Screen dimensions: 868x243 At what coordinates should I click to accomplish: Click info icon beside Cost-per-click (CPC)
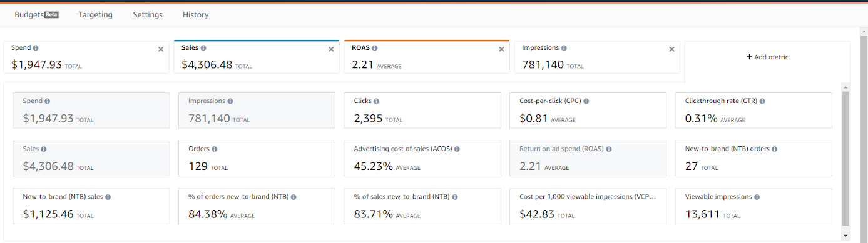587,101
